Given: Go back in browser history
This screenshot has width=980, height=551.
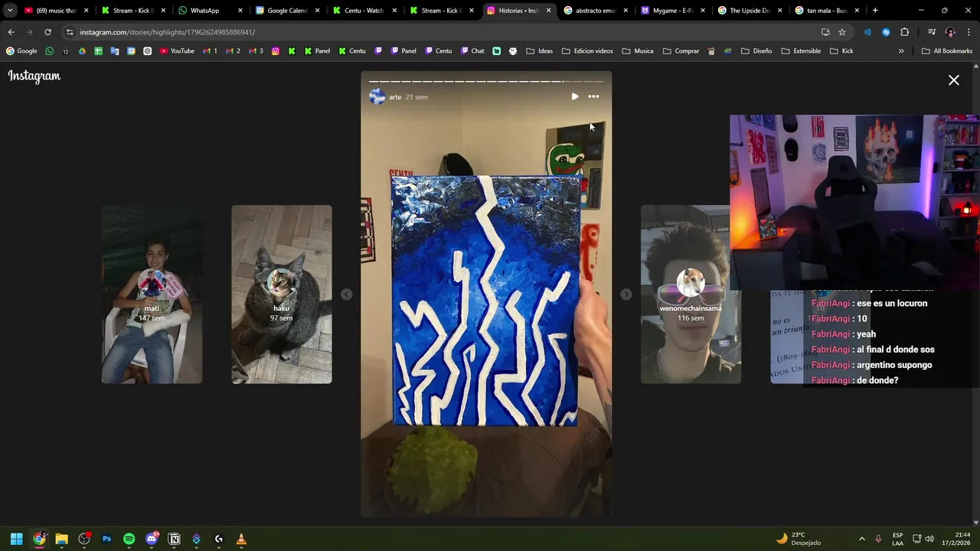Looking at the screenshot, I should [11, 32].
